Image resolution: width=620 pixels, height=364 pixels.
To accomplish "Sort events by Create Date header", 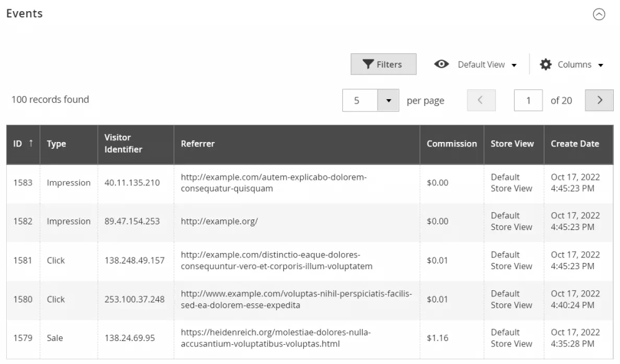I will click(575, 144).
